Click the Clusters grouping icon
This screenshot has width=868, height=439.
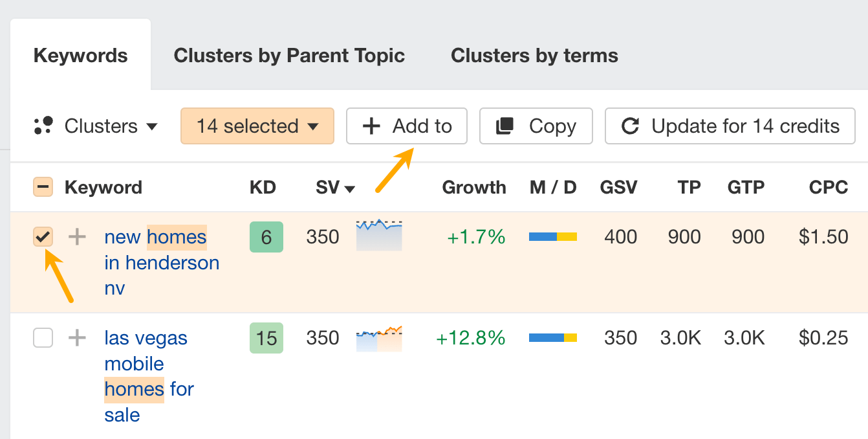coord(43,126)
